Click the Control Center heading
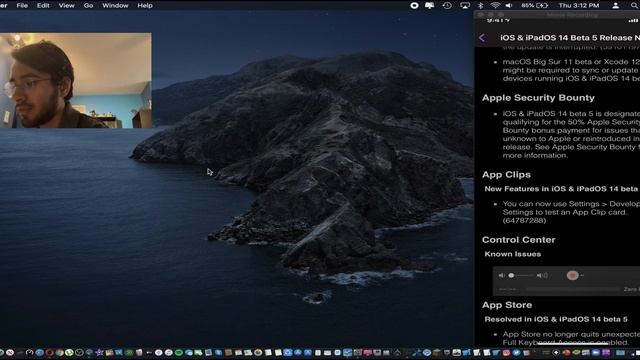The image size is (640, 360). coord(518,240)
